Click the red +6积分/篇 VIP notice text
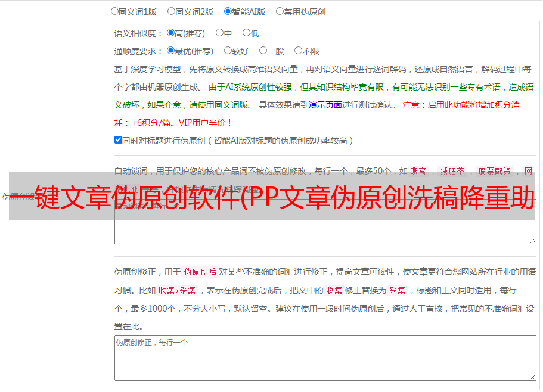 click(x=173, y=123)
